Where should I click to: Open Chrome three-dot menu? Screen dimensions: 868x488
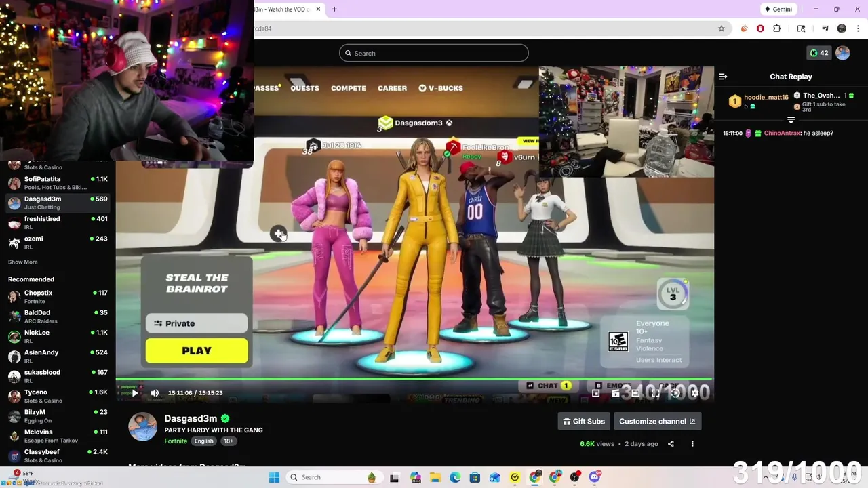coord(859,28)
